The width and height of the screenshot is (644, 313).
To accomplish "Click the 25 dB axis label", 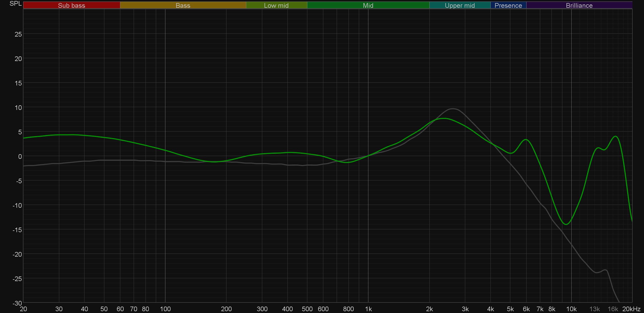I will tap(18, 34).
